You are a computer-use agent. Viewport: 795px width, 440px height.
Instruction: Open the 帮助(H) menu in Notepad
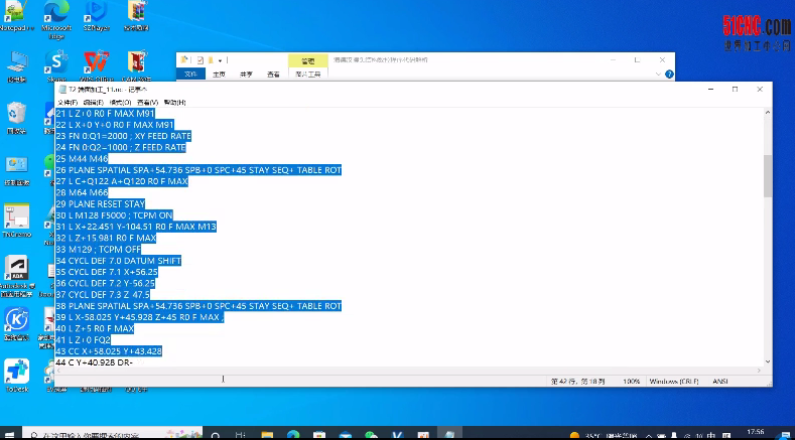click(175, 102)
